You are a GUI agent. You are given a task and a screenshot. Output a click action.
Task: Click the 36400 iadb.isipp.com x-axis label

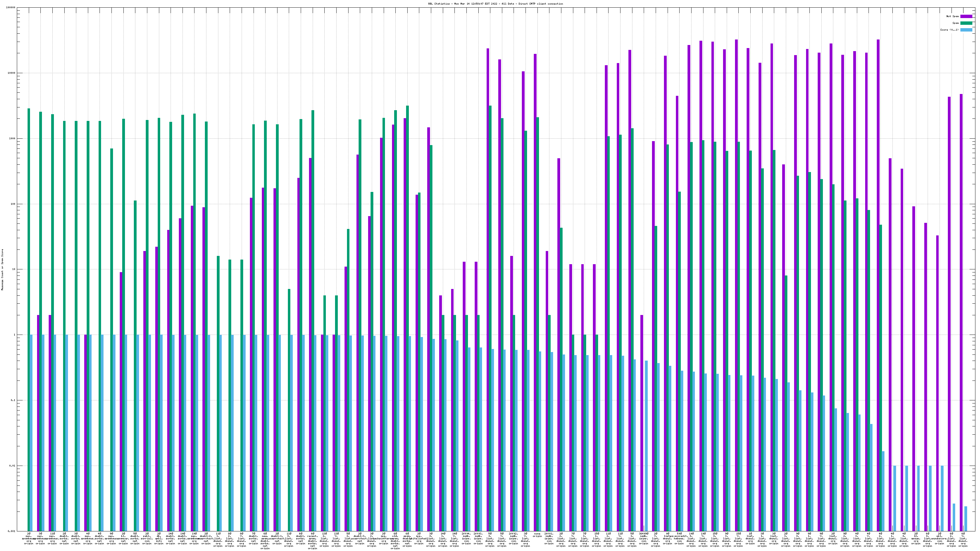(x=644, y=538)
